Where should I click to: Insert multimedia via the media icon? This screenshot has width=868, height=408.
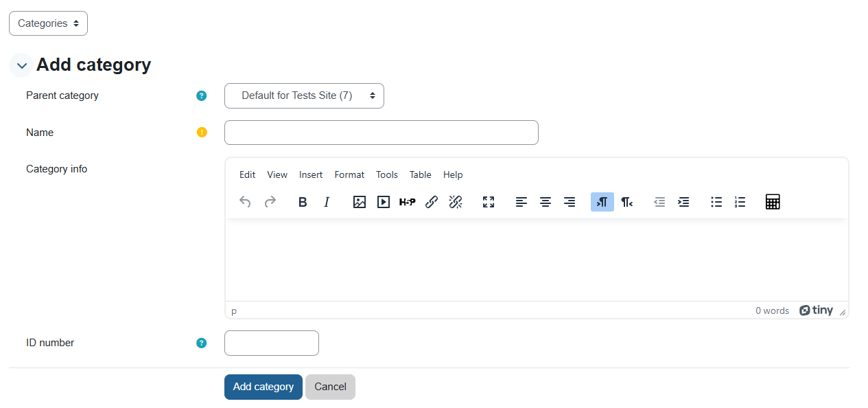(384, 202)
